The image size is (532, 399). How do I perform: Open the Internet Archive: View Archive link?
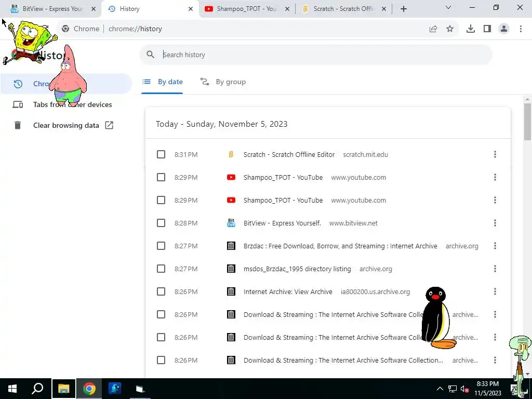point(288,291)
